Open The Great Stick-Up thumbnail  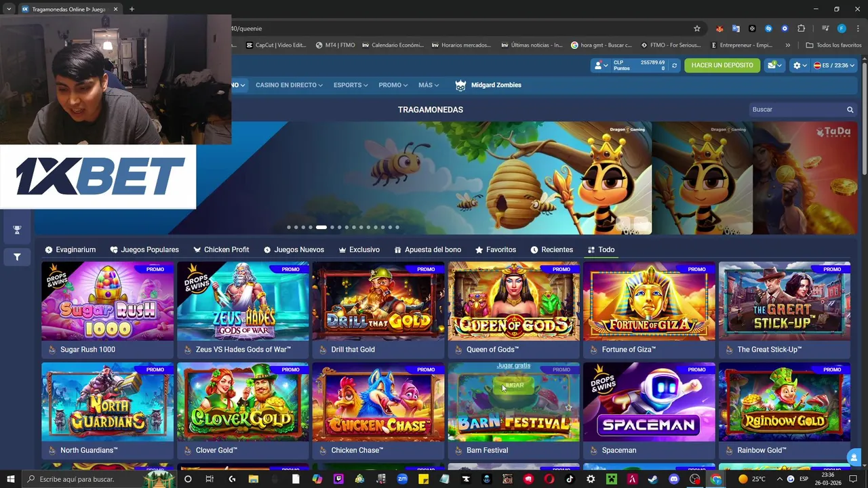785,302
